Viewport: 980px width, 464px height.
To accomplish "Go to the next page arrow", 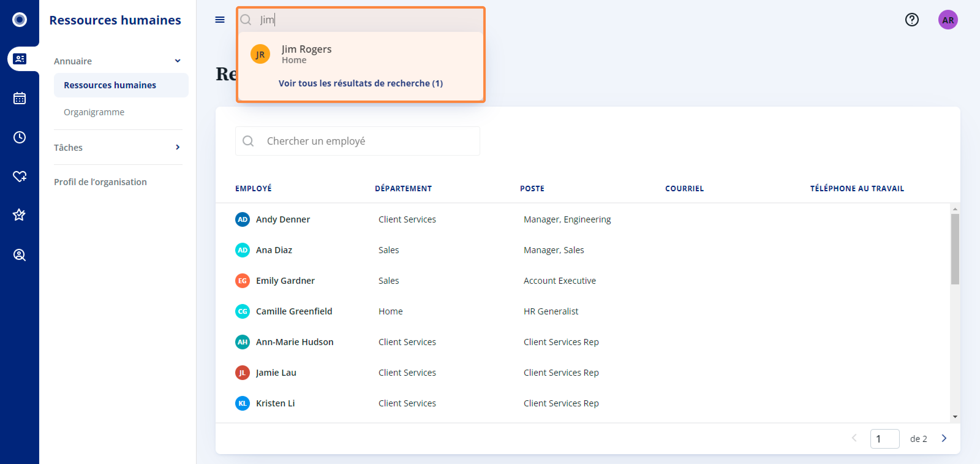I will (x=944, y=438).
